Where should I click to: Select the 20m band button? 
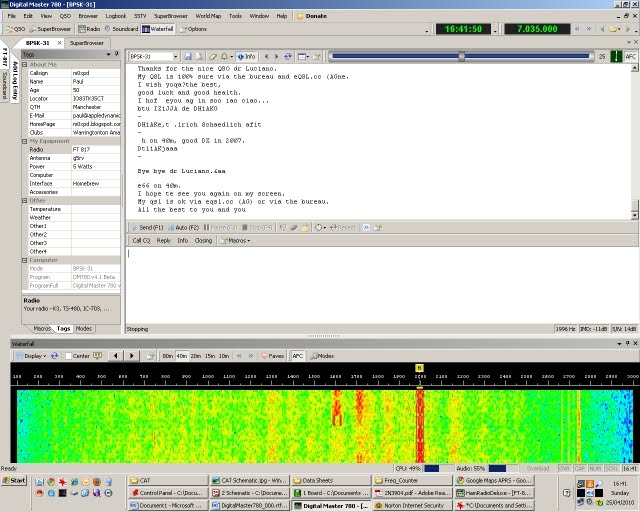(x=196, y=356)
